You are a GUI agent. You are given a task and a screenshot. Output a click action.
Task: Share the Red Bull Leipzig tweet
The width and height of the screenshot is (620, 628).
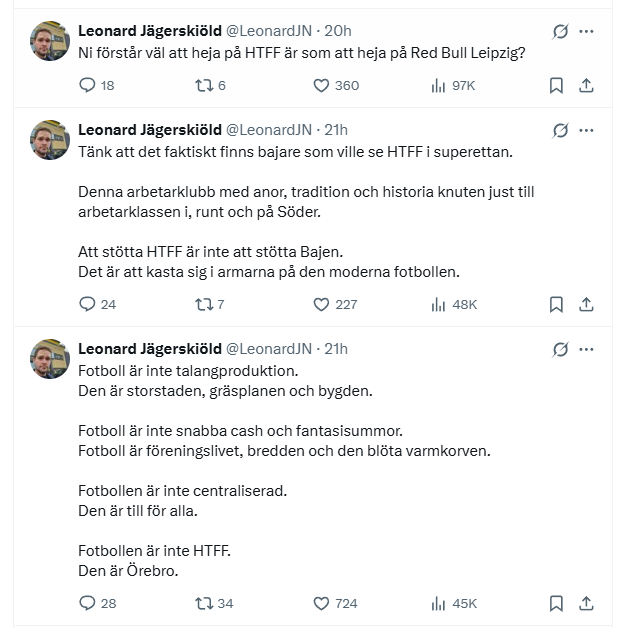[x=587, y=86]
